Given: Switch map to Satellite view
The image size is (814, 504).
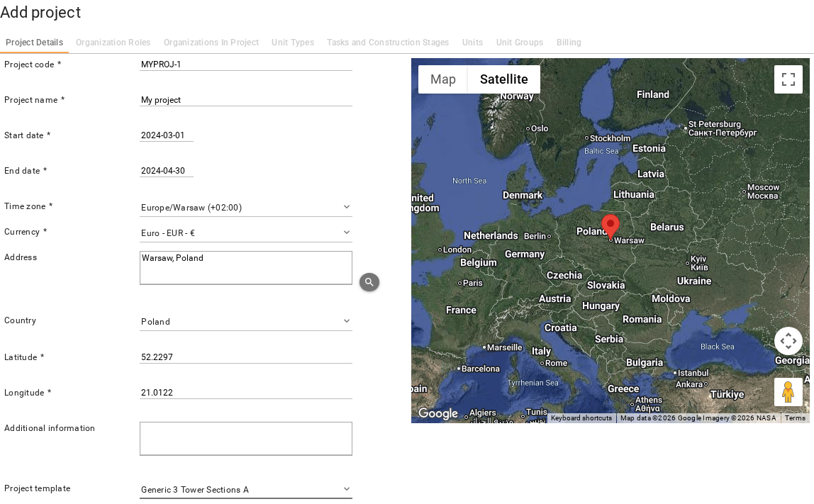Looking at the screenshot, I should click(503, 79).
